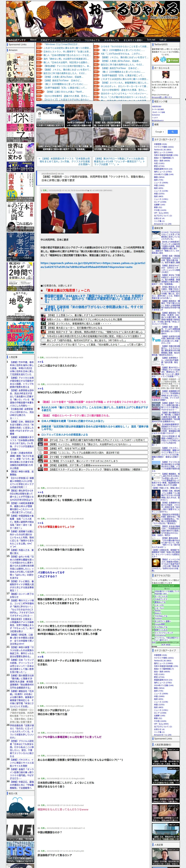Open 自民・西田昌司 featured tile
This screenshot has width=186, height=868.
[x=107, y=116]
